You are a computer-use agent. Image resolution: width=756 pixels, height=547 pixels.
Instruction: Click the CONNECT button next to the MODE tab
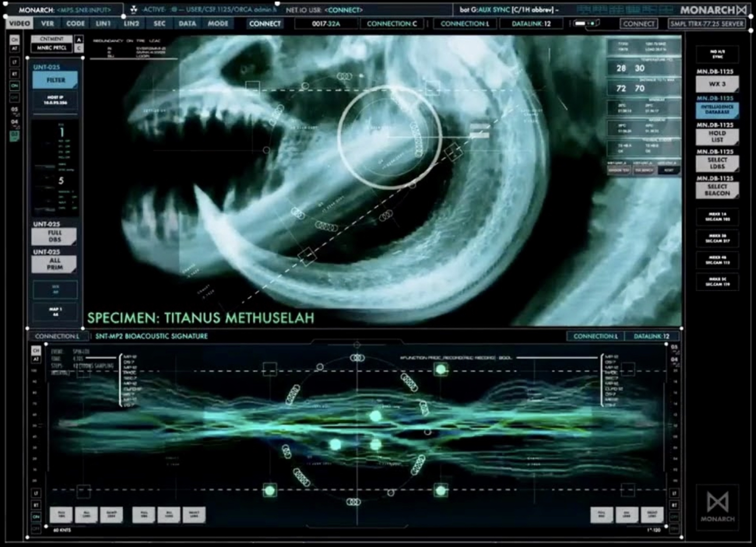pyautogui.click(x=265, y=23)
